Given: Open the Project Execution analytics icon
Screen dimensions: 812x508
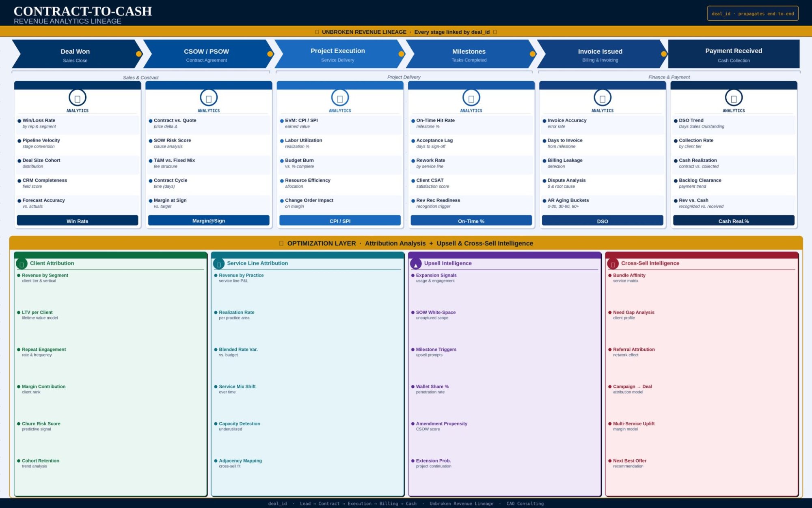Looking at the screenshot, I should [340, 98].
